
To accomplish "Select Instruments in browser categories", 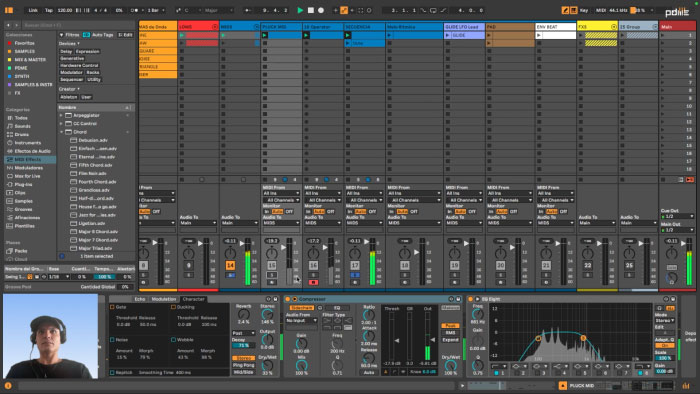I will point(27,143).
